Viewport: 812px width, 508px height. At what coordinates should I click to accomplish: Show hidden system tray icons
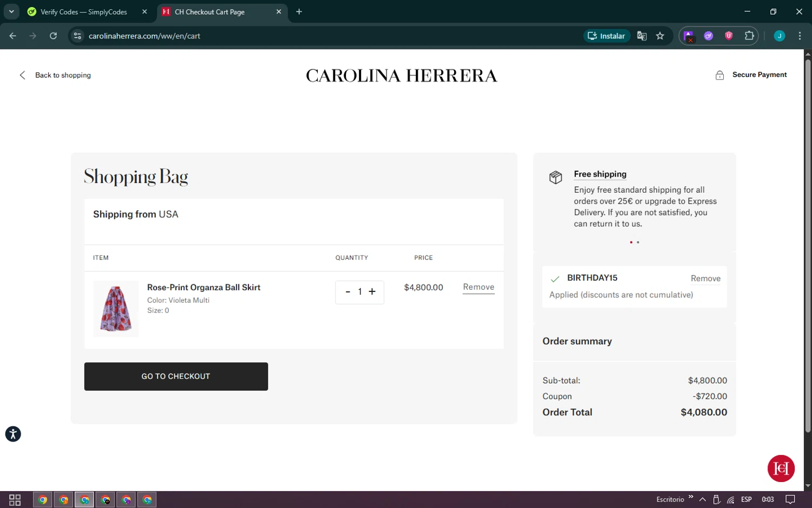click(702, 499)
